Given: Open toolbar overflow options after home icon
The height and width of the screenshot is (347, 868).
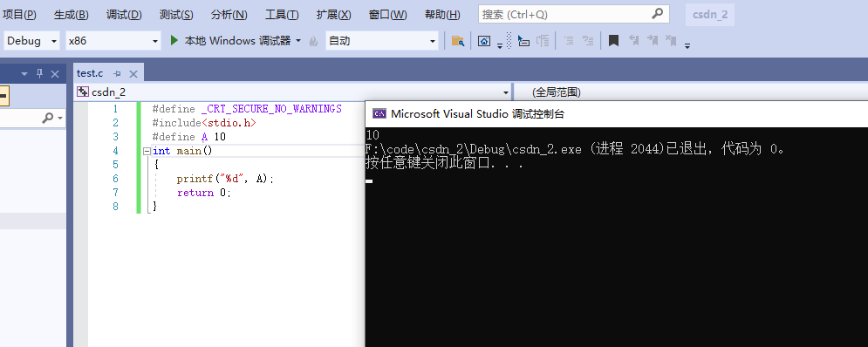Looking at the screenshot, I should tap(499, 46).
